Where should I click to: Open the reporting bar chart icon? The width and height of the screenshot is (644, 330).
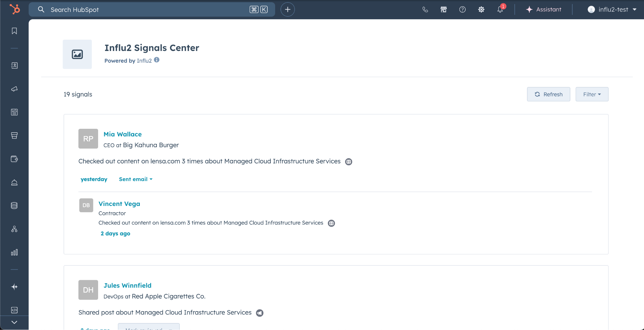[x=14, y=252]
